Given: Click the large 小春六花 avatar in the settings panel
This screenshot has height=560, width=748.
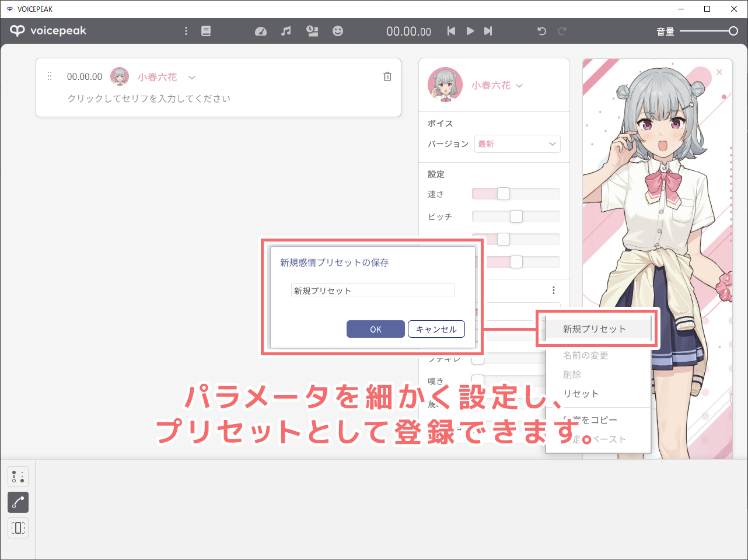Looking at the screenshot, I should pos(445,85).
